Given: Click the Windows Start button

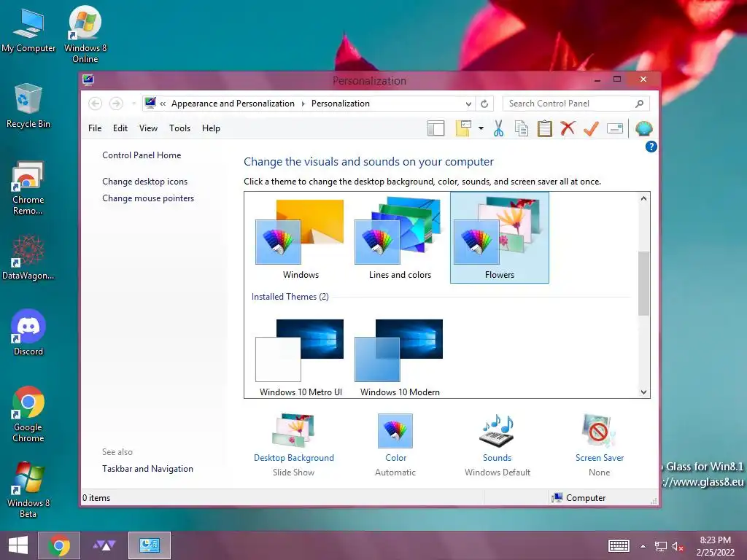Looking at the screenshot, I should 18,545.
